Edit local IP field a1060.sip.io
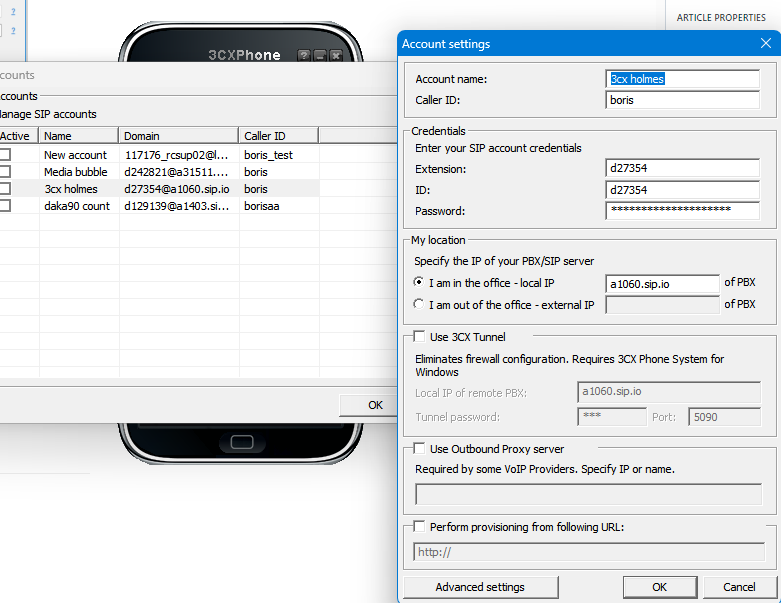 [x=662, y=284]
